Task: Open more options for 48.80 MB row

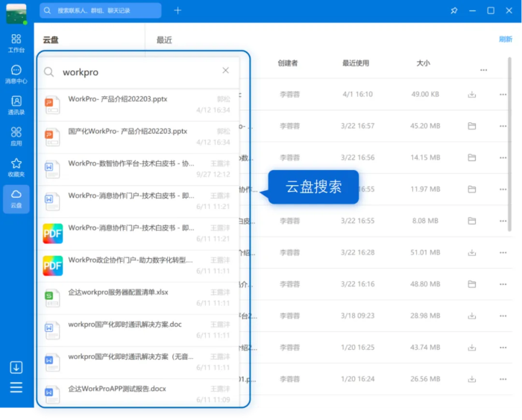Action: pos(503,284)
